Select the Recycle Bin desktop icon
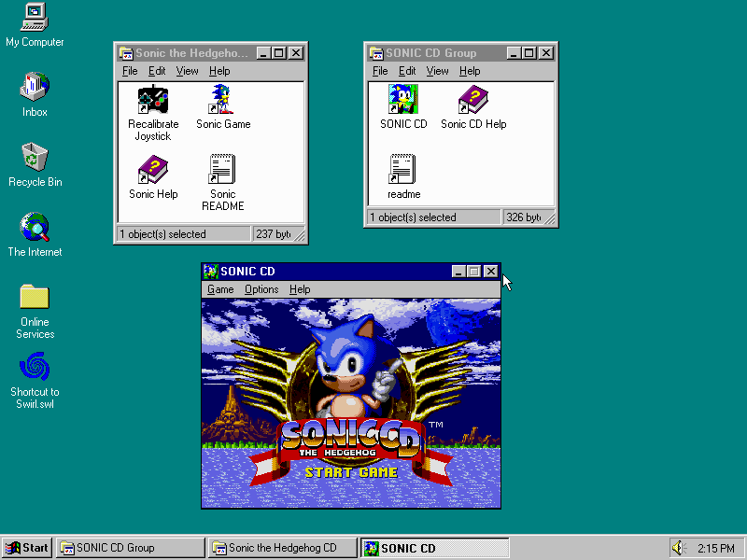This screenshot has width=747, height=560. coord(35,157)
